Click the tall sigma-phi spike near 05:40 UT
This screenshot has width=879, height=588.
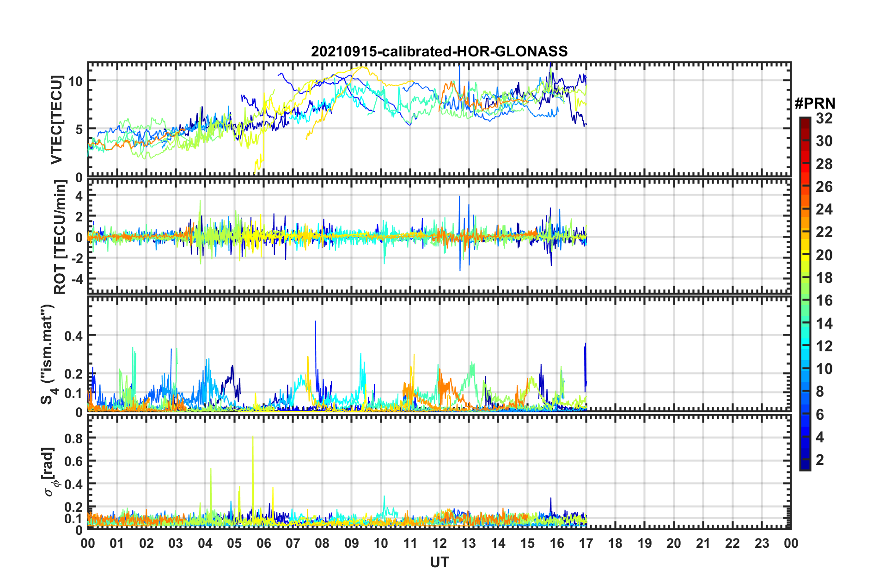pyautogui.click(x=253, y=472)
